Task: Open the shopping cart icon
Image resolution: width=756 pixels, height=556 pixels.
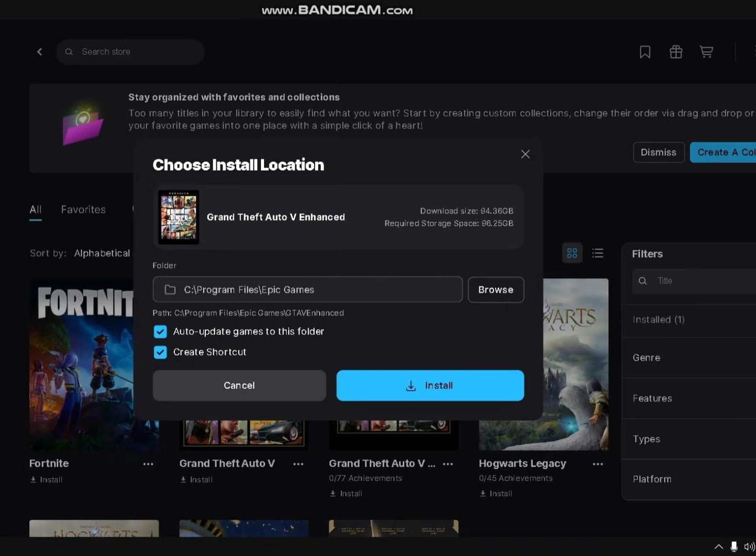Action: point(706,51)
